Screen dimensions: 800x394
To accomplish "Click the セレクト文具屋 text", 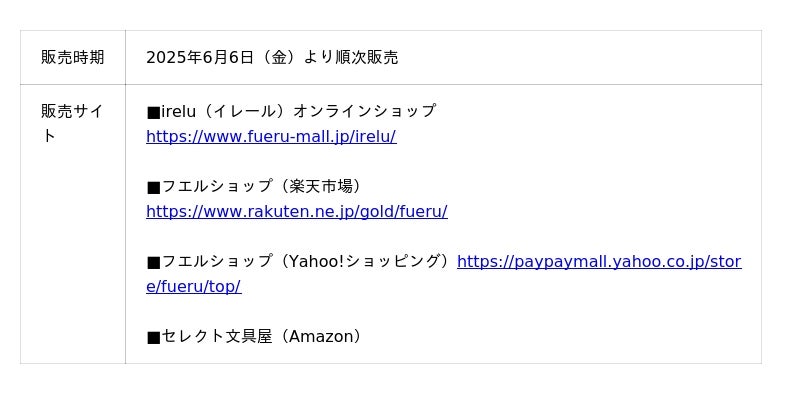I will click(x=217, y=336).
